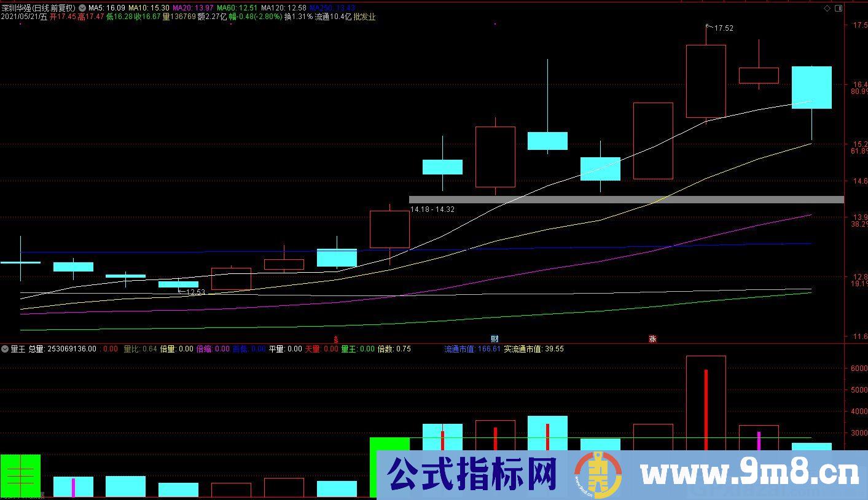Select the blue MA250 label
The height and width of the screenshot is (500, 868).
(x=332, y=8)
